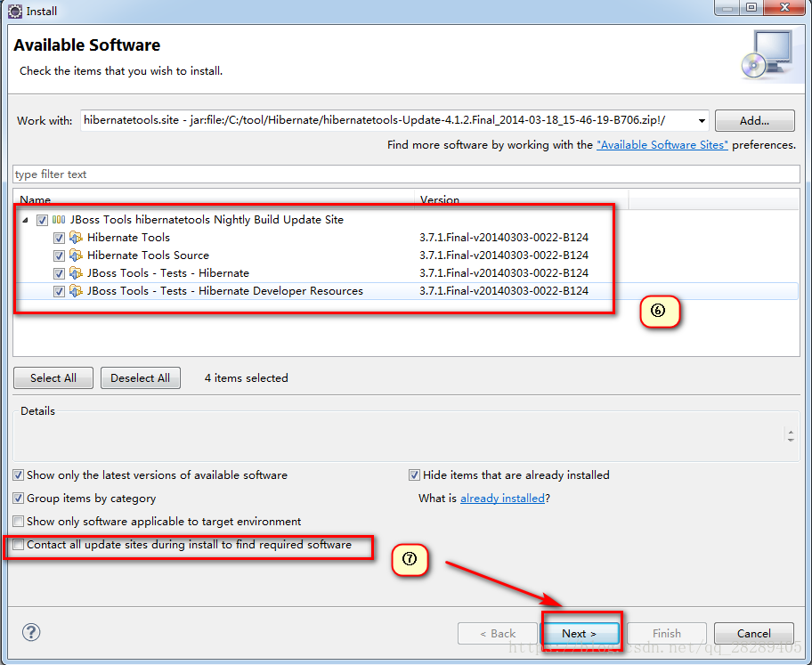This screenshot has height=665, width=812.
Task: Click the Version column header
Action: tap(522, 199)
